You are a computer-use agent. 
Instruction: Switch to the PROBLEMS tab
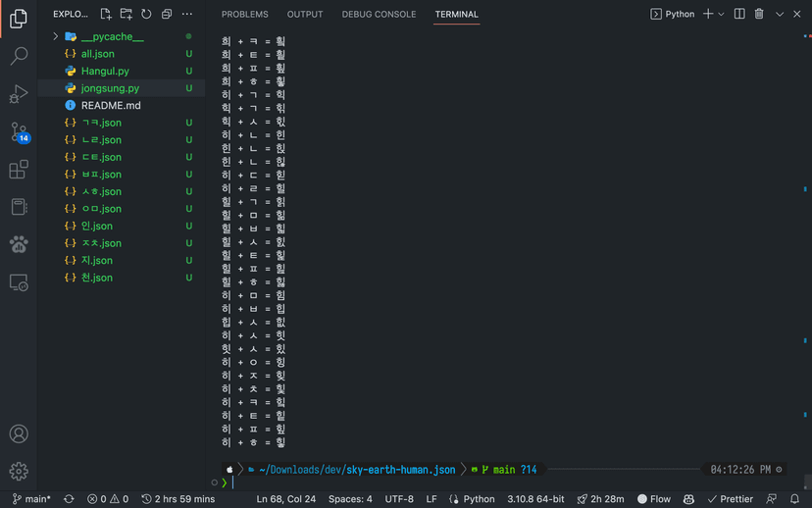pos(244,15)
